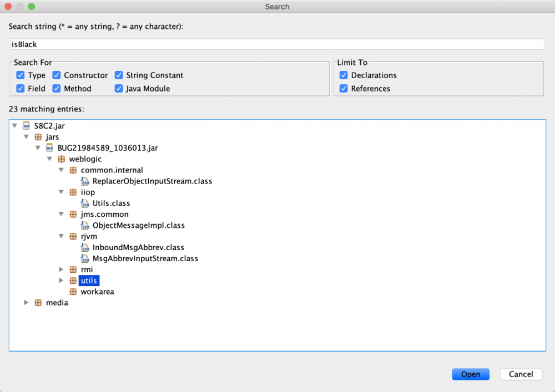Collapse the common.internal package
Image resolution: width=555 pixels, height=392 pixels.
pyautogui.click(x=61, y=170)
